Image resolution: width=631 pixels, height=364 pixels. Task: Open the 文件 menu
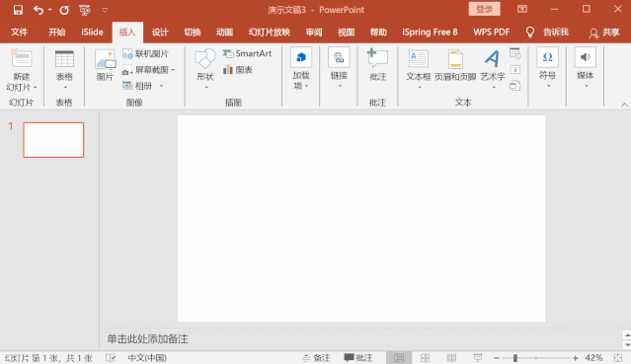click(19, 33)
